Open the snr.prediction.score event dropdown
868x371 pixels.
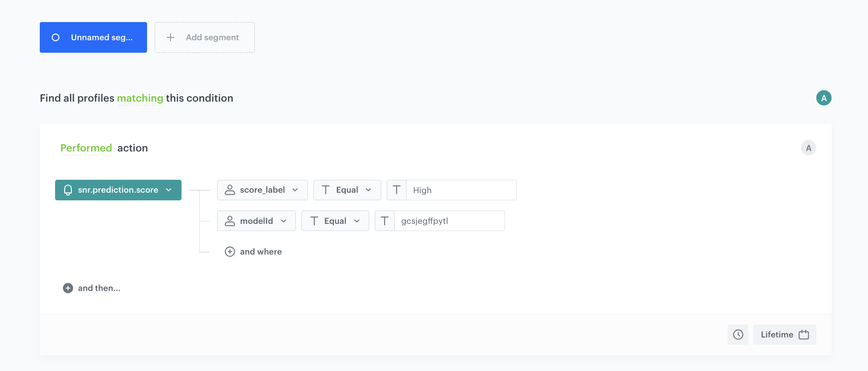(x=118, y=190)
